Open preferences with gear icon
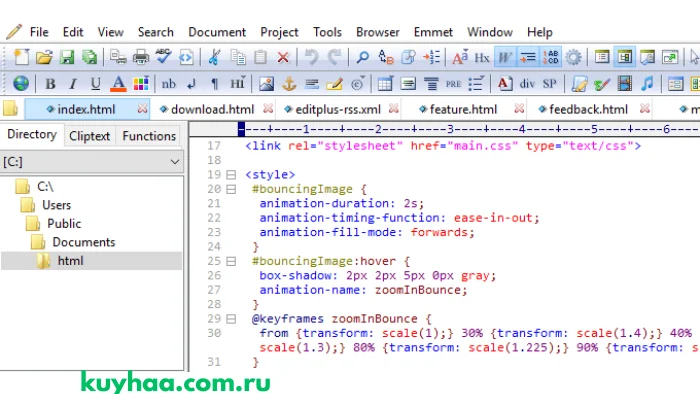 574,57
